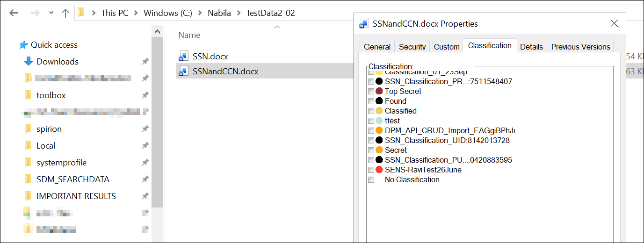This screenshot has width=644, height=243.
Task: Expand the This PC breadcrumb chevron
Action: (x=136, y=13)
